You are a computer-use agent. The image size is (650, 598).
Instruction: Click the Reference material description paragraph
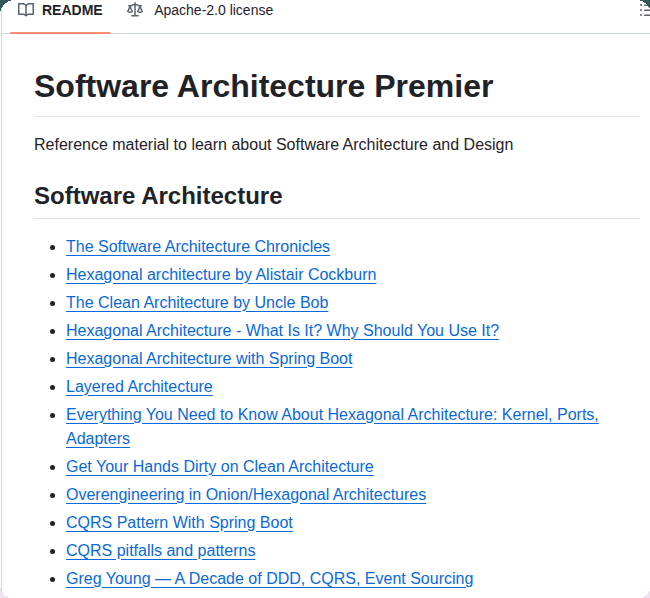[x=273, y=145]
